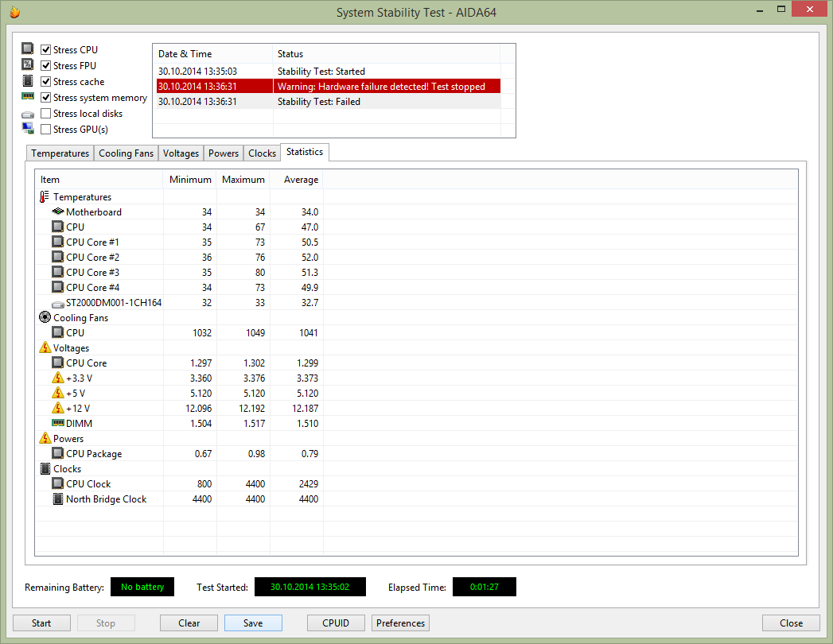
Task: Click the CPU chip icon beside Stress CPU
Action: tap(28, 48)
